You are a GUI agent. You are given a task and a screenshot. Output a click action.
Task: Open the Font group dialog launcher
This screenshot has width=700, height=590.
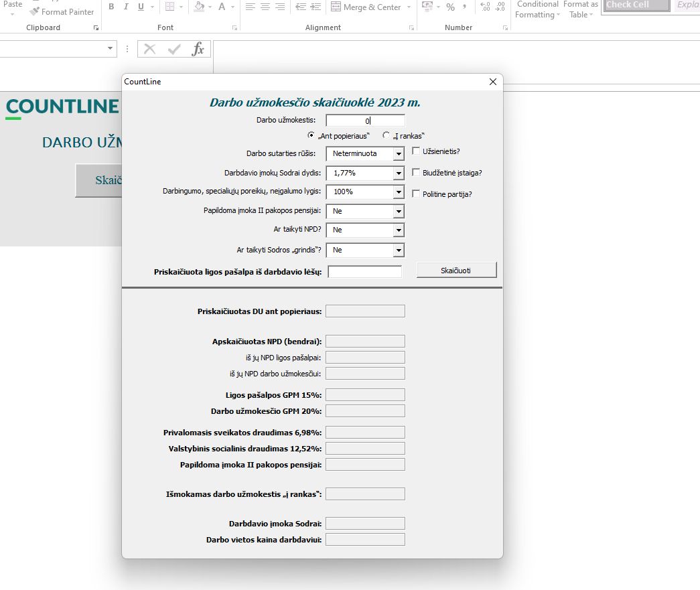[x=235, y=27]
